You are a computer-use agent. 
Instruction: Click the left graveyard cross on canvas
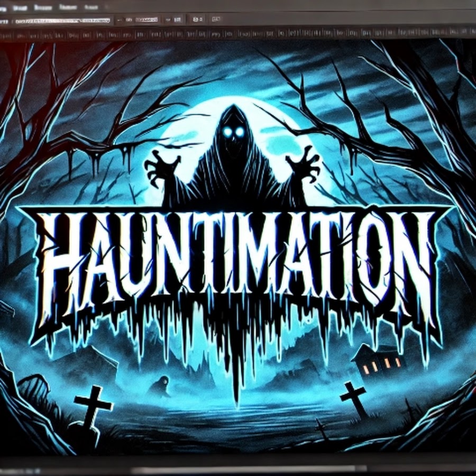click(93, 405)
